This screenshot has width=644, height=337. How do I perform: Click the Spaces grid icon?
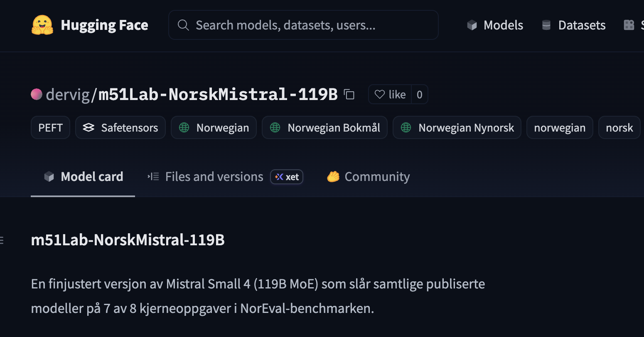(629, 25)
